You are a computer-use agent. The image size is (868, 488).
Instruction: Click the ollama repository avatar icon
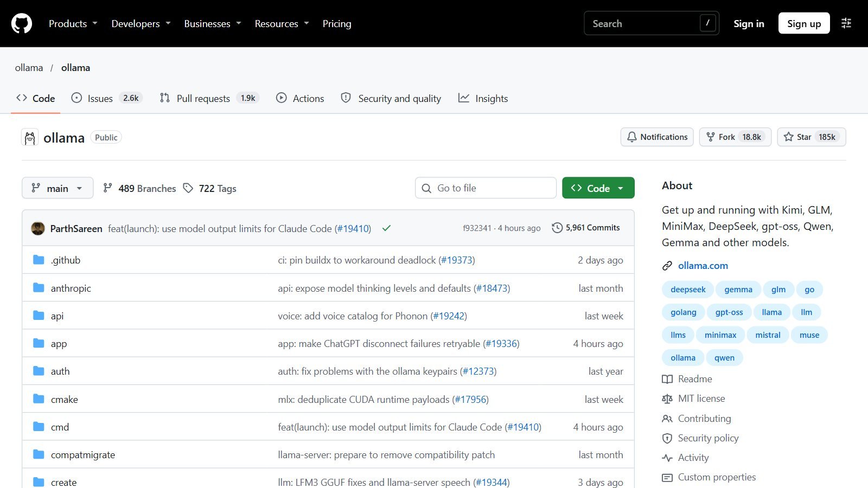click(x=30, y=138)
